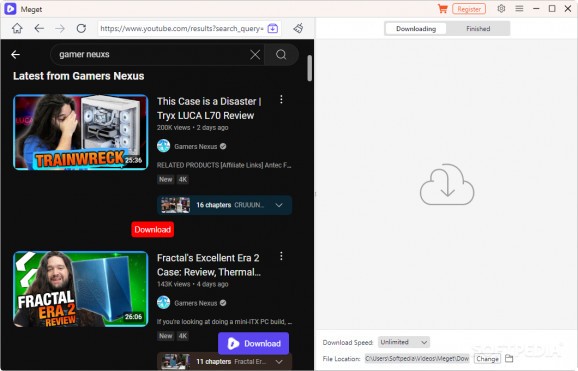Open Gamers Nexus avatar on Fractal video

pos(164,303)
